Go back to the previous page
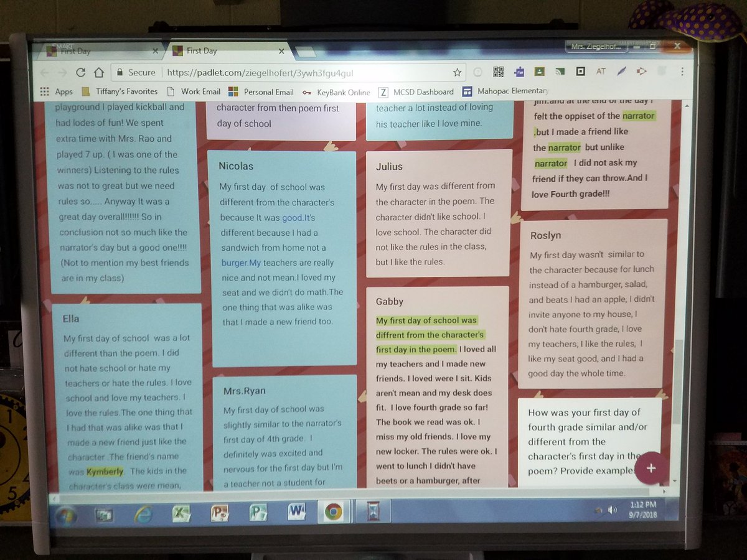The height and width of the screenshot is (560, 747). (x=44, y=73)
